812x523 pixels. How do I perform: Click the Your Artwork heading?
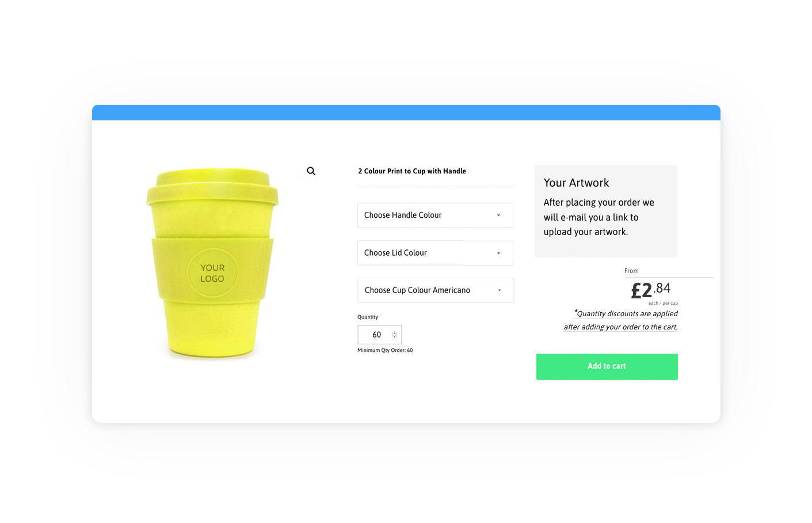(x=576, y=183)
